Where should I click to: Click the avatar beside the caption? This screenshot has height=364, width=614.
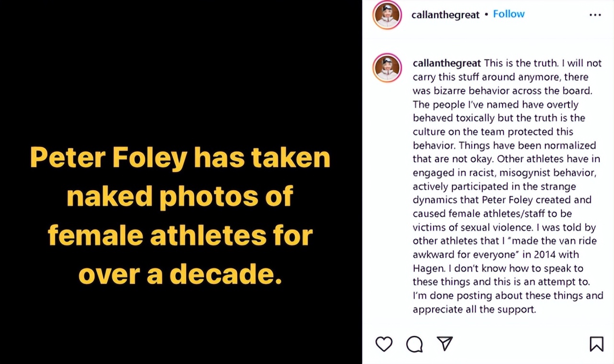click(387, 68)
